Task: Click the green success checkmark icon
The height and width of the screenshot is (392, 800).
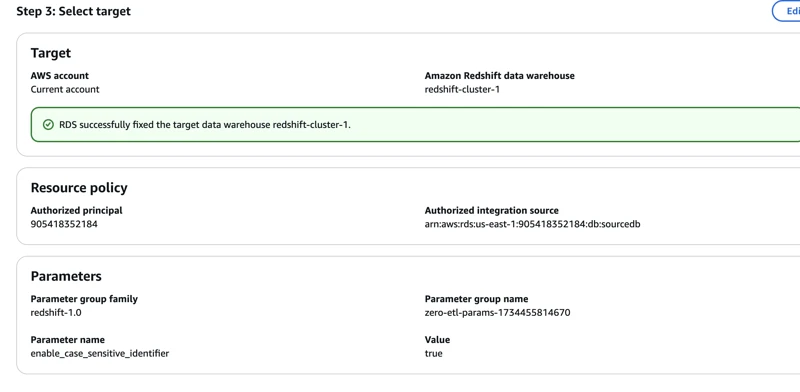Action: coord(48,125)
